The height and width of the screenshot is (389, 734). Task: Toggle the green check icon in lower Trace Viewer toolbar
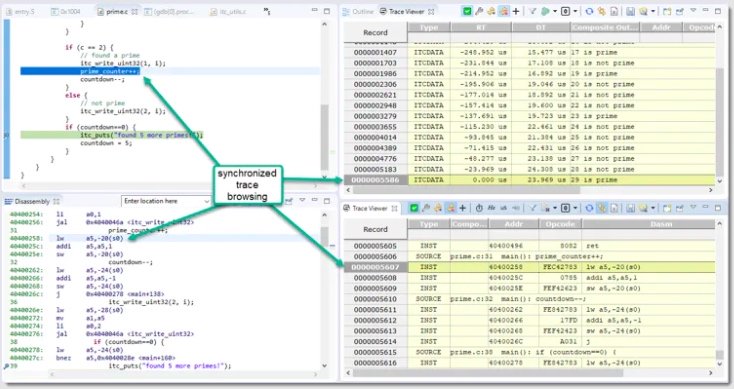click(414, 208)
